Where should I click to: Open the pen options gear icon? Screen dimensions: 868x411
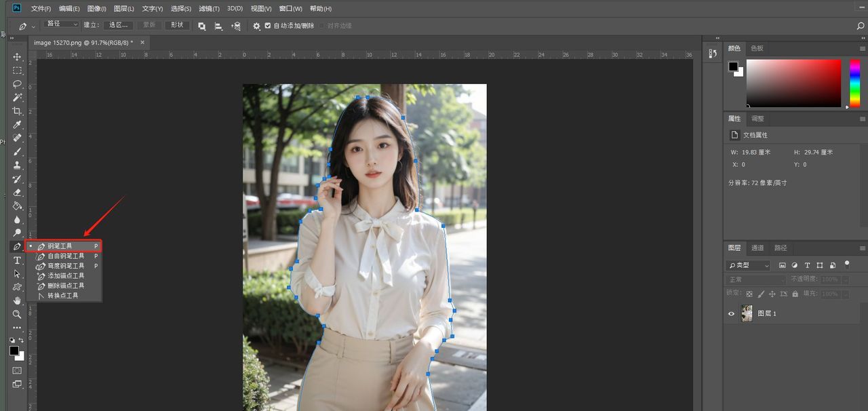point(256,26)
